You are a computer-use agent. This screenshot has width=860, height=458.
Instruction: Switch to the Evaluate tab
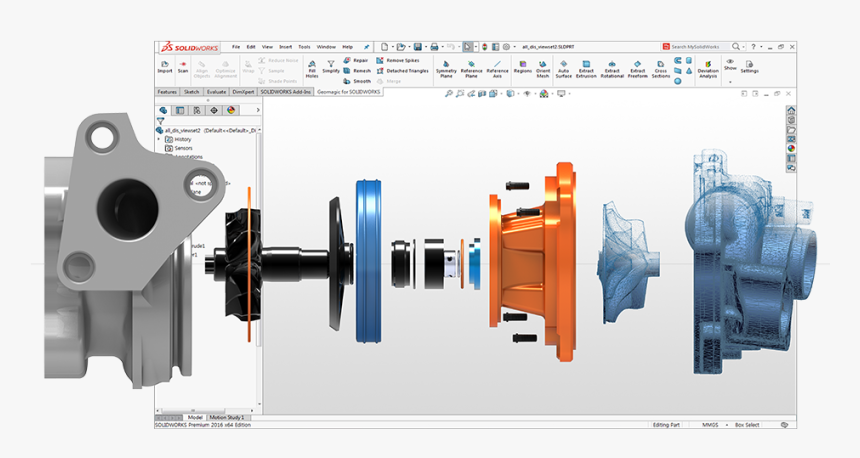pos(216,92)
